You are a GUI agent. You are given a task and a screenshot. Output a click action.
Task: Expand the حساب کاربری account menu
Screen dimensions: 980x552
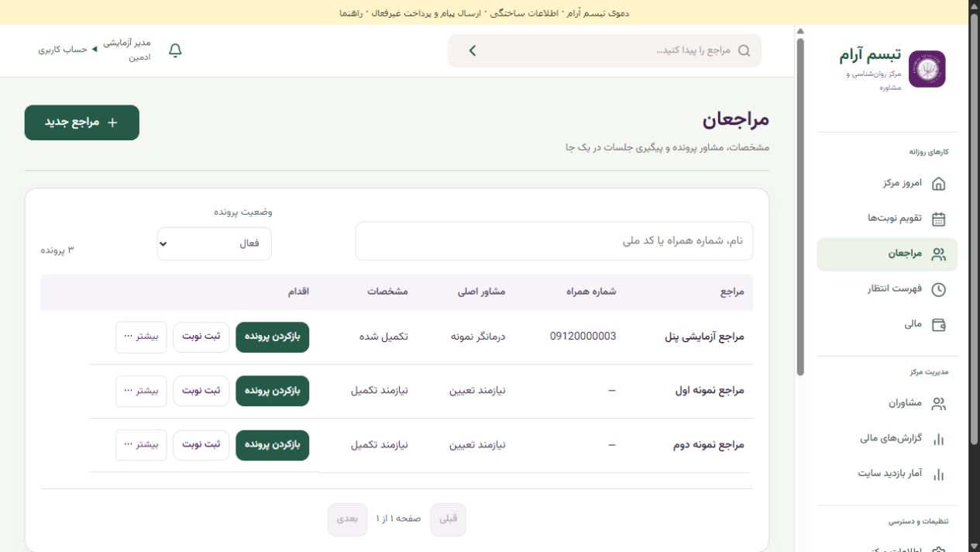(x=68, y=50)
